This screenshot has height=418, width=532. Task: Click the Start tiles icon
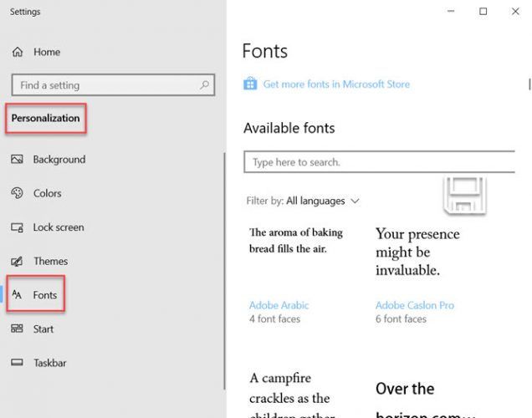(17, 329)
